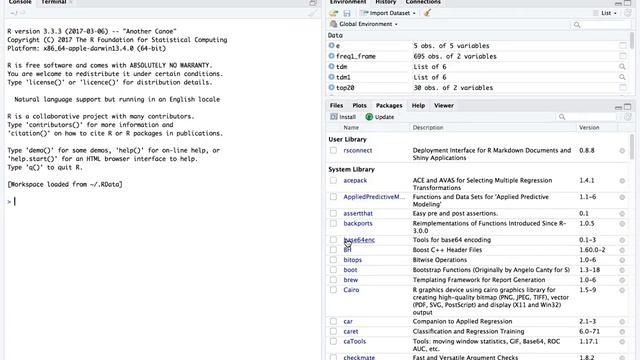
Task: Enable the Cairo package checkbox
Action: [333, 290]
